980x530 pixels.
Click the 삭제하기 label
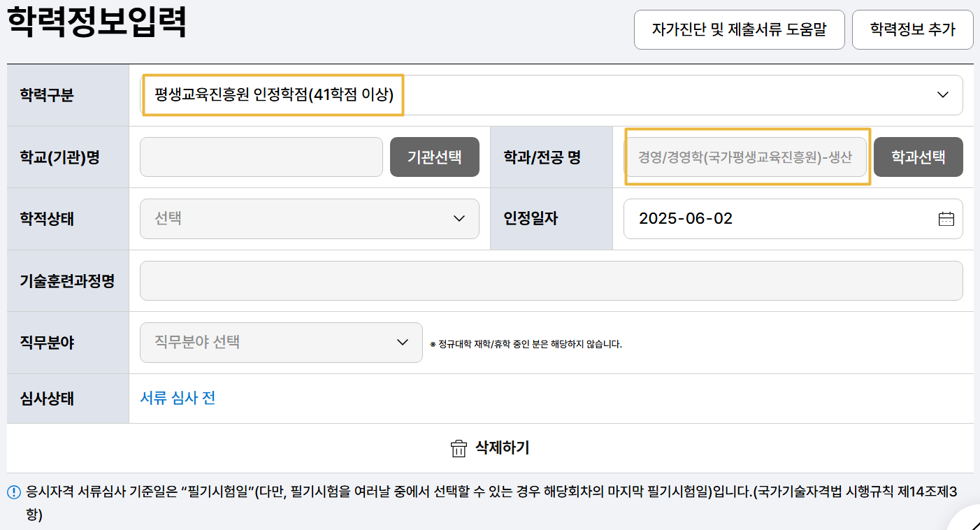[503, 448]
